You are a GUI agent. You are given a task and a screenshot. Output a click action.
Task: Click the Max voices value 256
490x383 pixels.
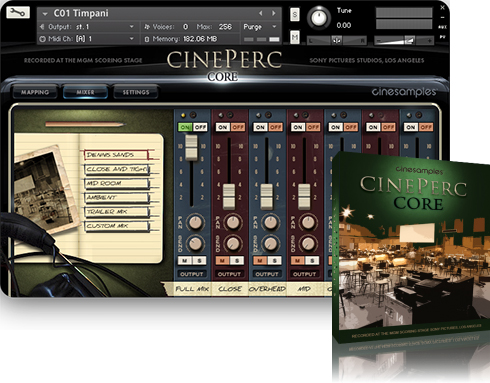point(225,27)
